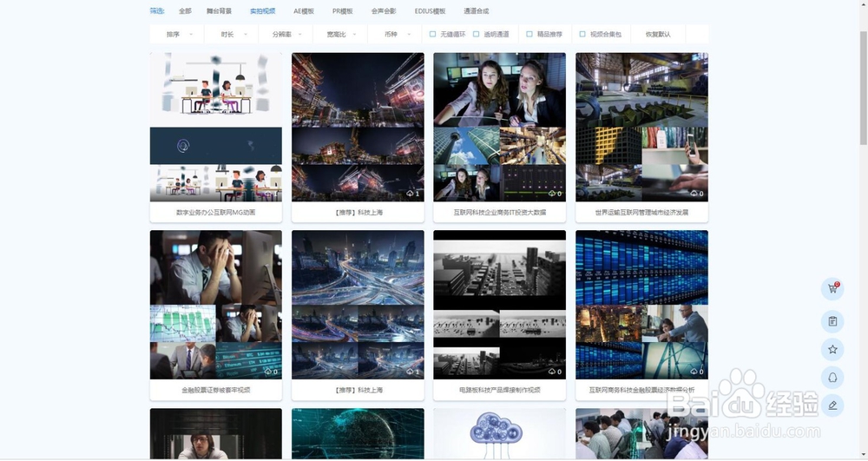This screenshot has width=868, height=461.
Task: Open the 世界运输互联网管理城市经济发展 title link
Action: coord(641,213)
